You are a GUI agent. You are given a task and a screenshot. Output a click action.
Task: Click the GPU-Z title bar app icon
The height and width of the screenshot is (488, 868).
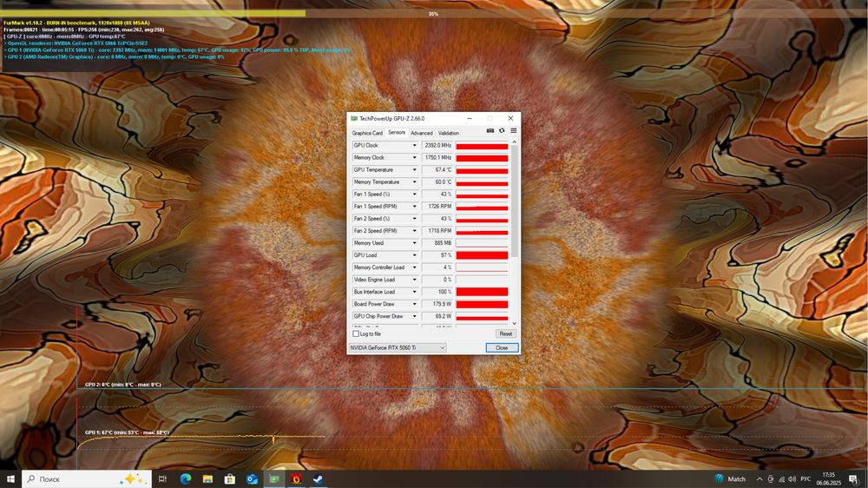354,119
